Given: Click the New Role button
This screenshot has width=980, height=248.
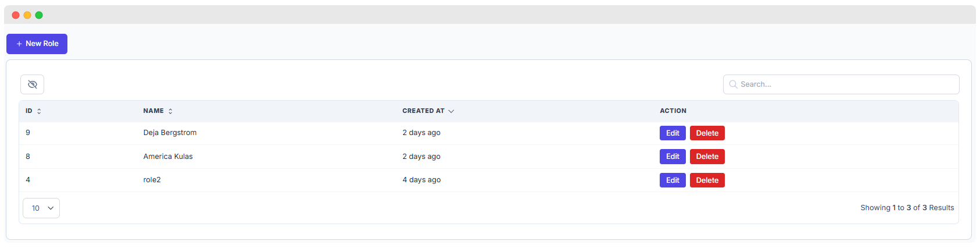Looking at the screenshot, I should click(37, 44).
